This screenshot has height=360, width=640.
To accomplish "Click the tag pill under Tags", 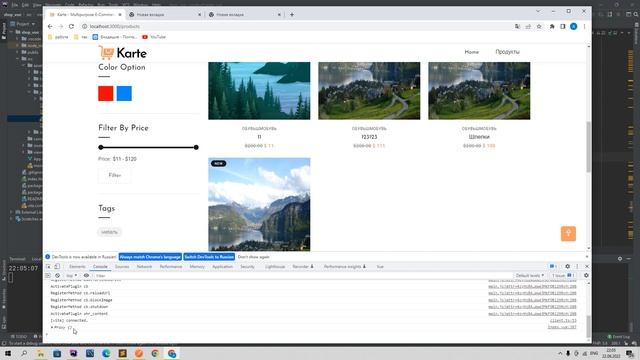I will 109,232.
